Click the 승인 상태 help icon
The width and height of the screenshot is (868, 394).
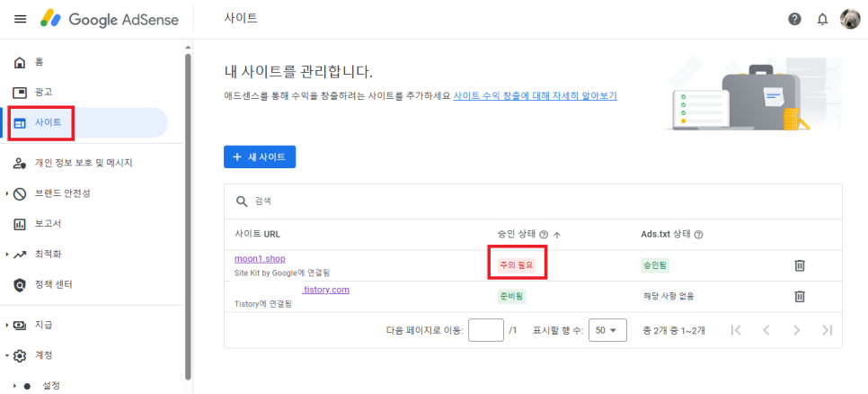coord(544,235)
